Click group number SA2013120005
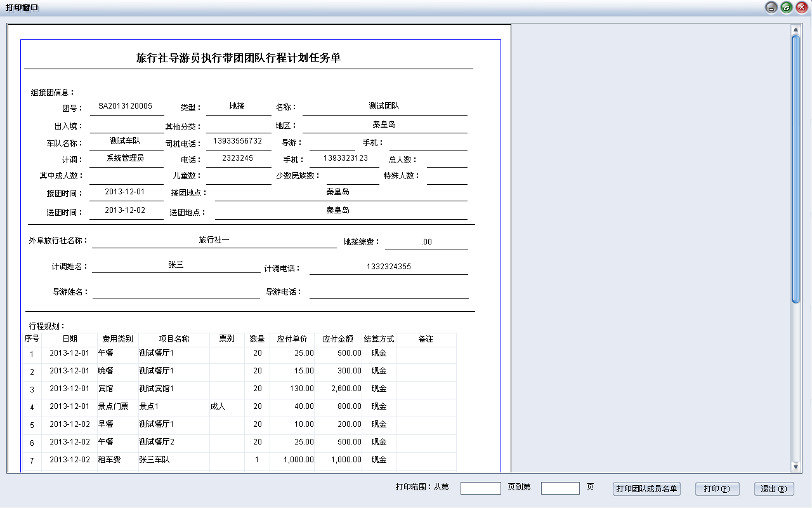 coord(125,106)
